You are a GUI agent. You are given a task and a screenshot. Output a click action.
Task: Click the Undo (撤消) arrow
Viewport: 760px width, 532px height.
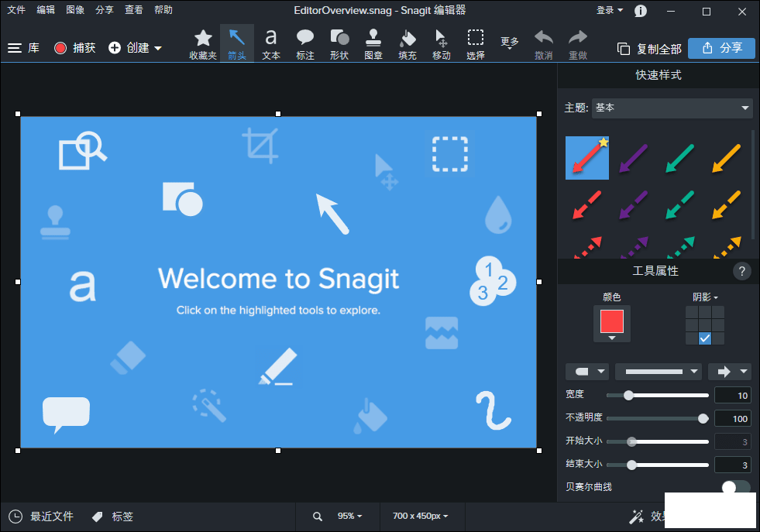click(x=543, y=45)
